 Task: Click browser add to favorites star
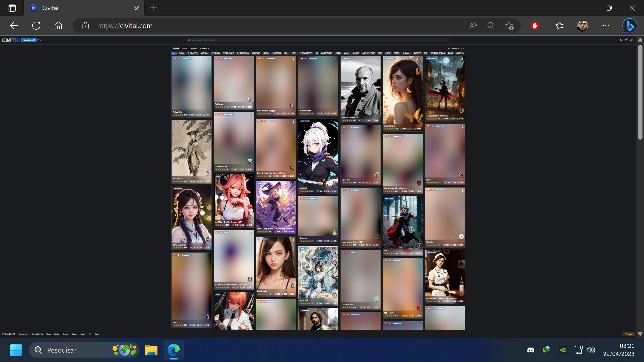tap(509, 25)
